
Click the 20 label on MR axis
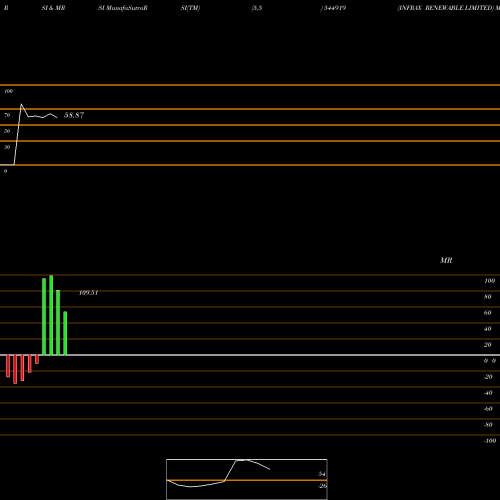pyautogui.click(x=488, y=345)
